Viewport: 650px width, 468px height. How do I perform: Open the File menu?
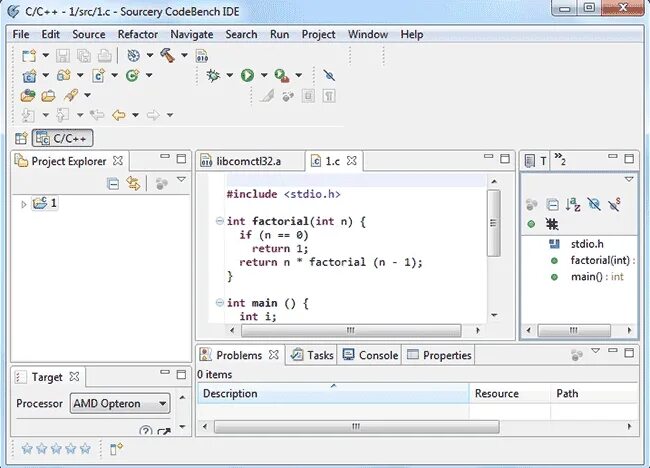pos(21,34)
